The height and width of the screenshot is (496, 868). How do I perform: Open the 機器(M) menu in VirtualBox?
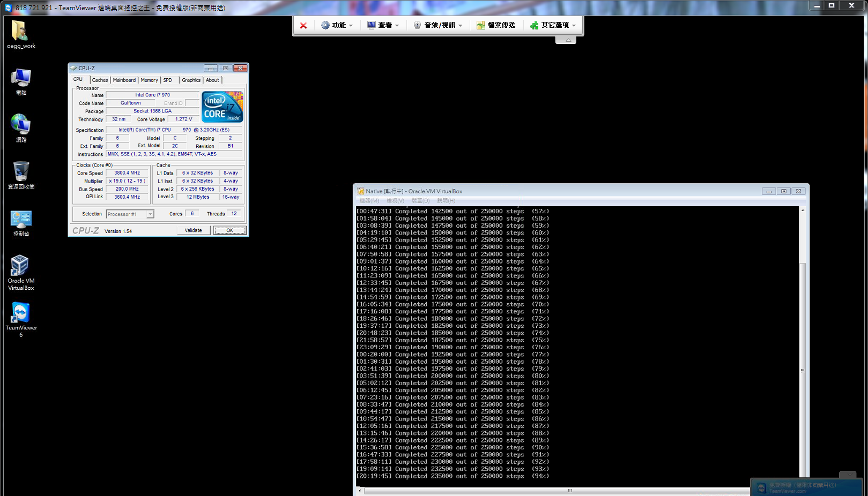(x=369, y=201)
